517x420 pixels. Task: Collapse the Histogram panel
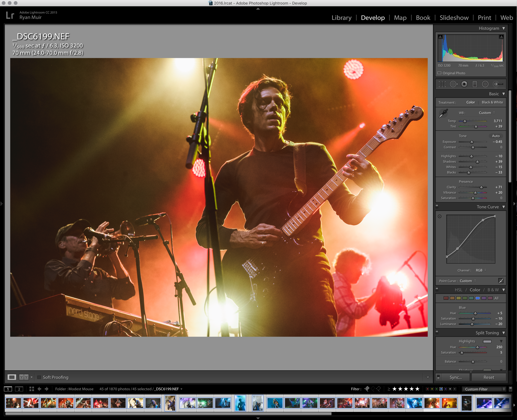pyautogui.click(x=503, y=28)
